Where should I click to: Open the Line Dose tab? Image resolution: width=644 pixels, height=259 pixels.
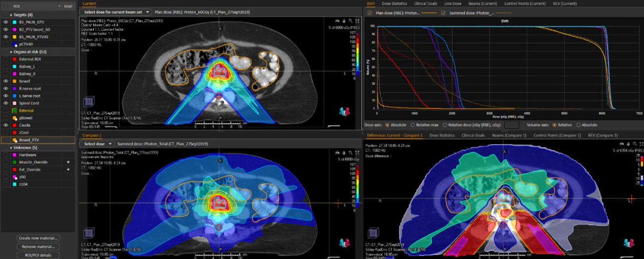tap(453, 3)
